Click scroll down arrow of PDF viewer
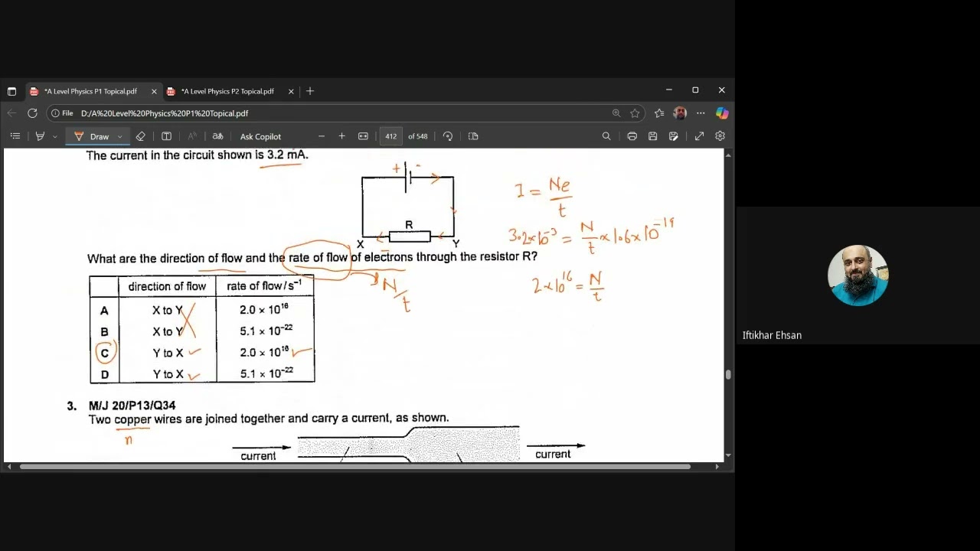 728,456
